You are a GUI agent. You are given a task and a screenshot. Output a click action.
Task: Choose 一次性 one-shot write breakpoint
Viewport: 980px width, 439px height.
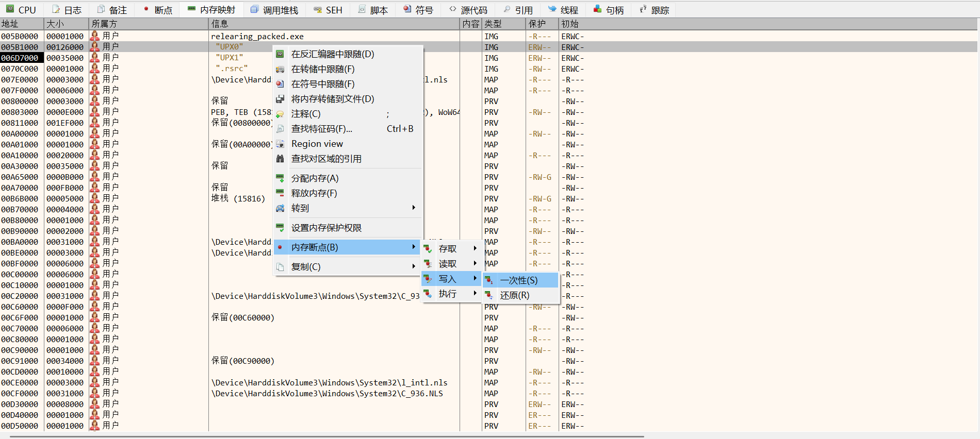pyautogui.click(x=519, y=280)
